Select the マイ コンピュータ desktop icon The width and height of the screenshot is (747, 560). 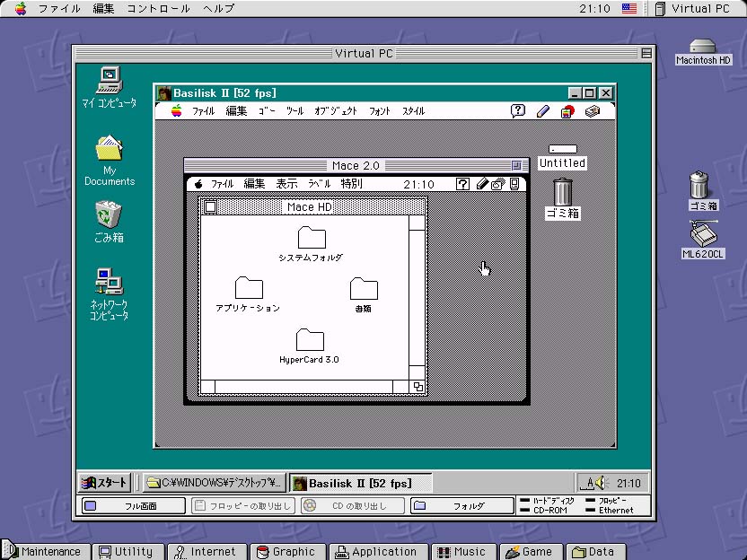110,87
